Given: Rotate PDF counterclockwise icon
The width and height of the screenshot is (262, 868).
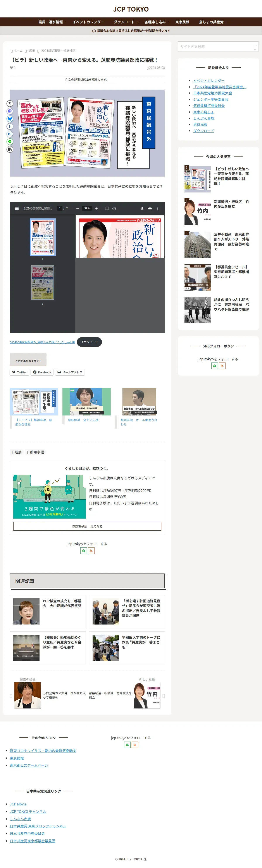Looking at the screenshot, I should [114, 209].
